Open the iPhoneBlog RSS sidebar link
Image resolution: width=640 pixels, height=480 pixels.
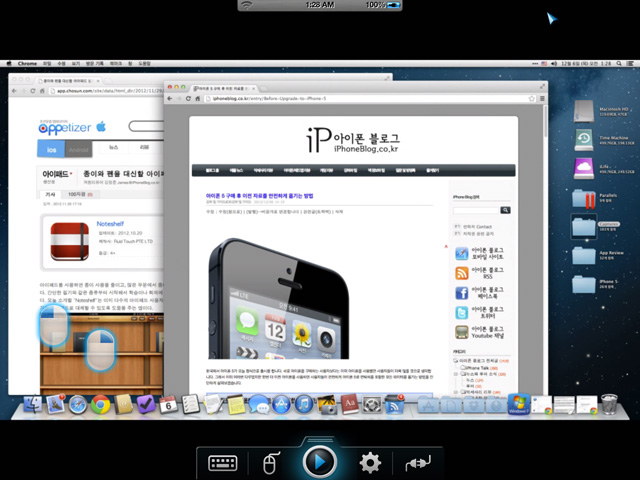pos(479,273)
